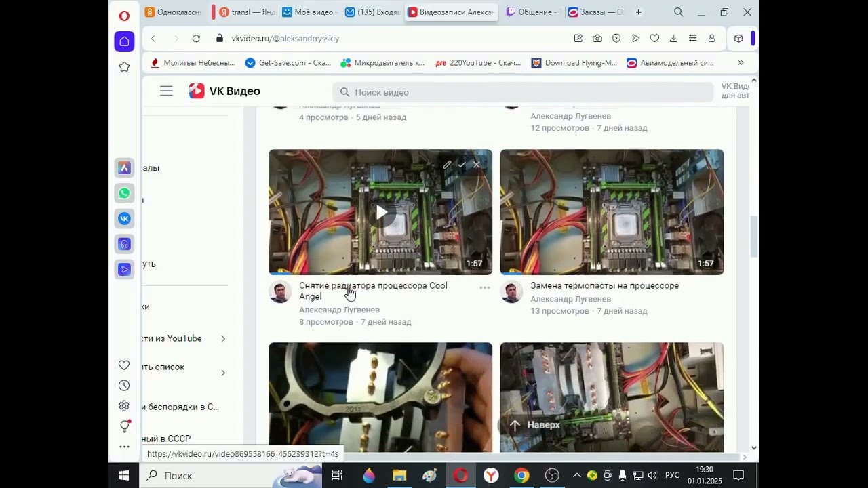The height and width of the screenshot is (488, 868).
Task: Search tabs with the magnifier icon
Action: click(679, 12)
